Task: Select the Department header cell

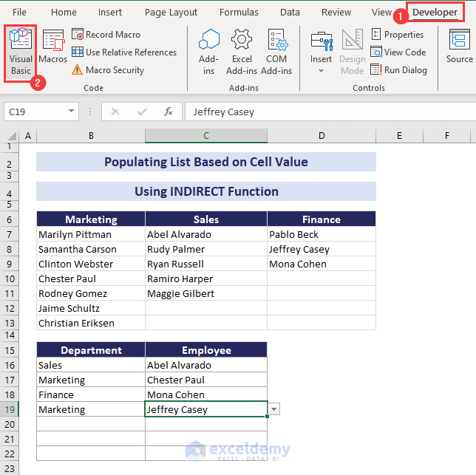Action: 91,349
